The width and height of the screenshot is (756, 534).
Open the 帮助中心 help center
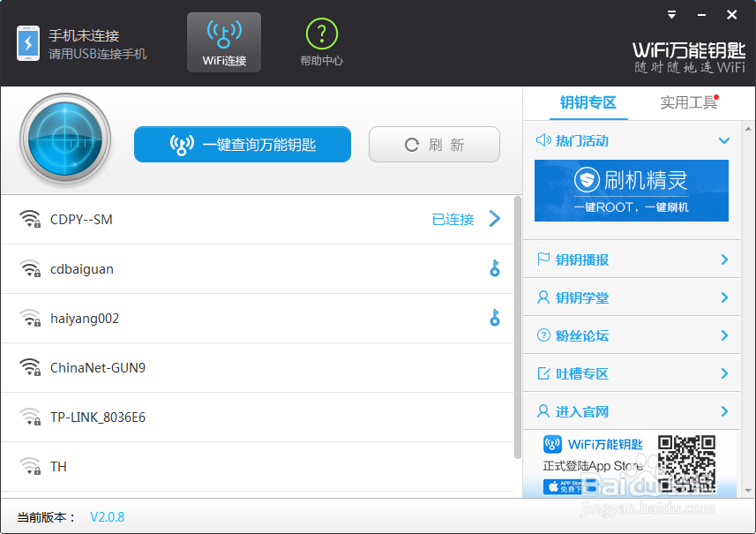(322, 42)
